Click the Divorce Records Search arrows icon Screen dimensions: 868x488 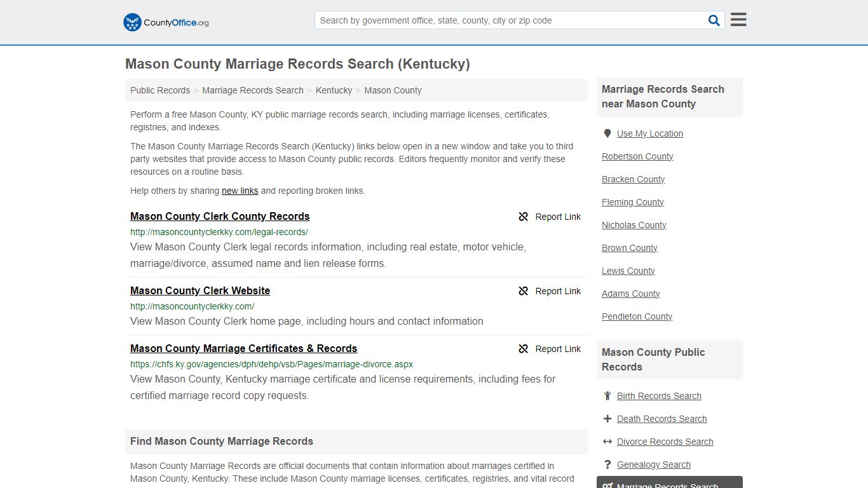coord(607,442)
